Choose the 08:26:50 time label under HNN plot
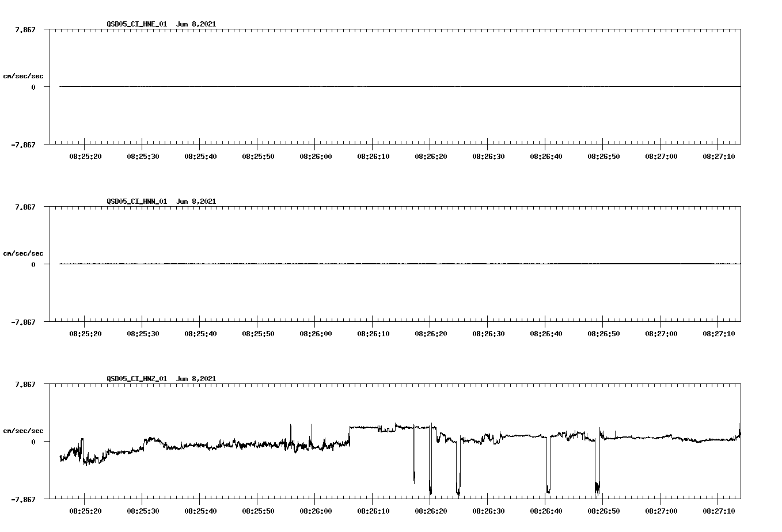 pos(603,334)
